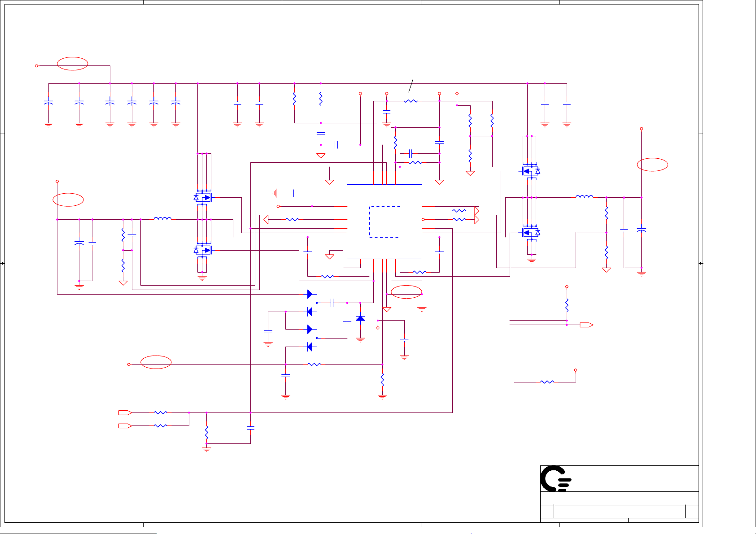The image size is (756, 534).
Task: Select the pull-up resistor above the right off-page connector
Action: tap(567, 305)
